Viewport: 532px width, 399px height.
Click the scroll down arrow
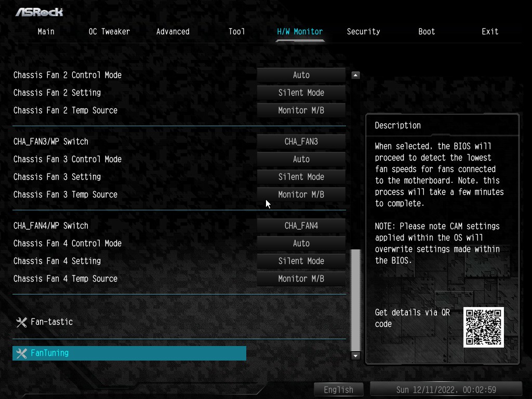coord(355,356)
